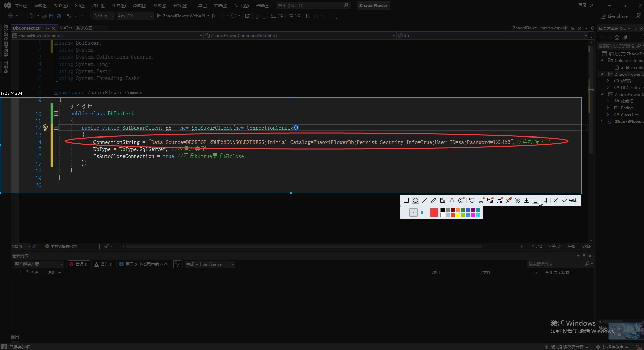
Task: Collapse the Solution Items folder
Action: coord(602,60)
